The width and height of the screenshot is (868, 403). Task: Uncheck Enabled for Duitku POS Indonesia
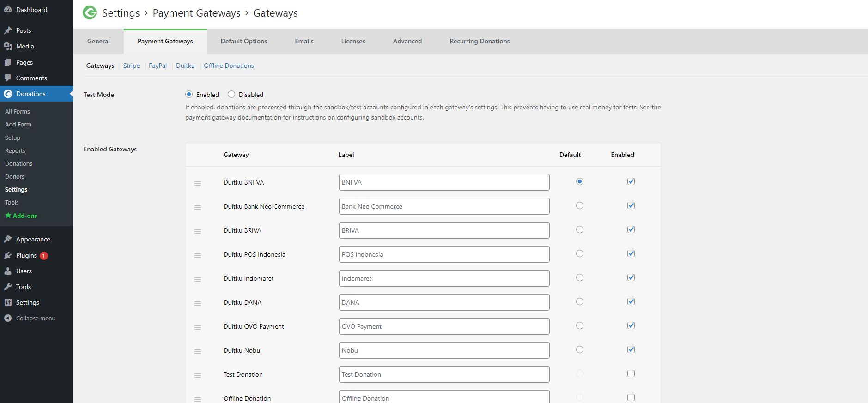pyautogui.click(x=631, y=253)
